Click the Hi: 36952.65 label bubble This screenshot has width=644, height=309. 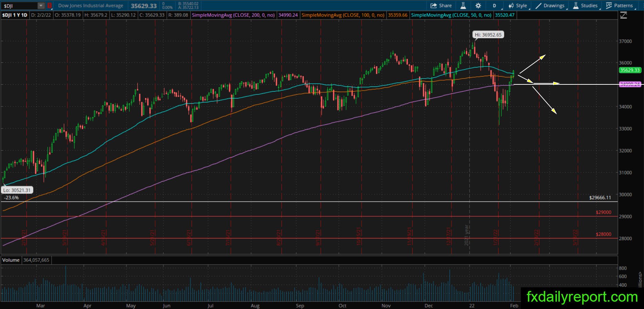pos(488,34)
